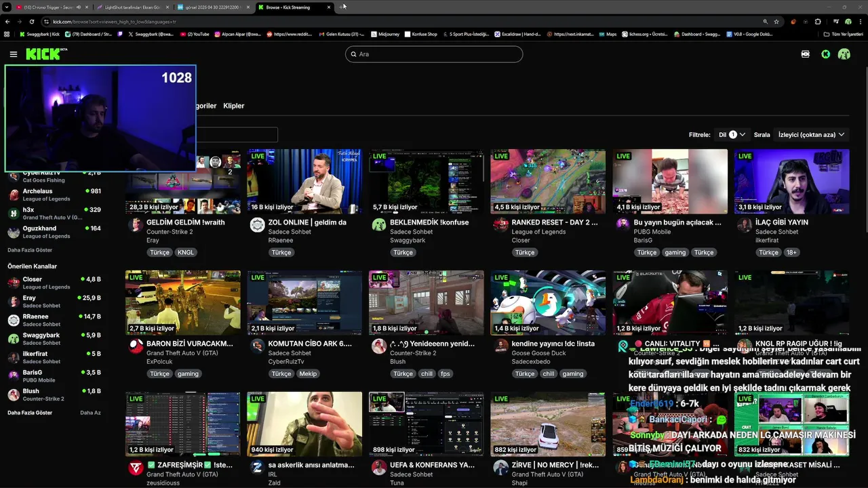Focus the Ara search field
The width and height of the screenshot is (868, 488).
(x=434, y=54)
